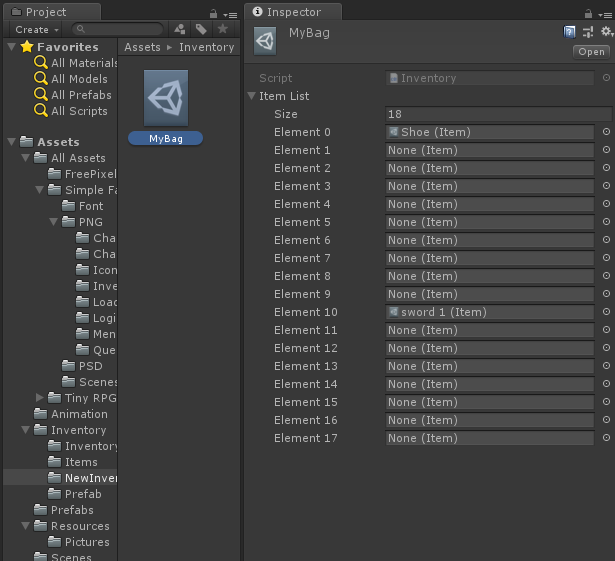
Task: Click object picker circle for Element 1
Action: coord(606,150)
